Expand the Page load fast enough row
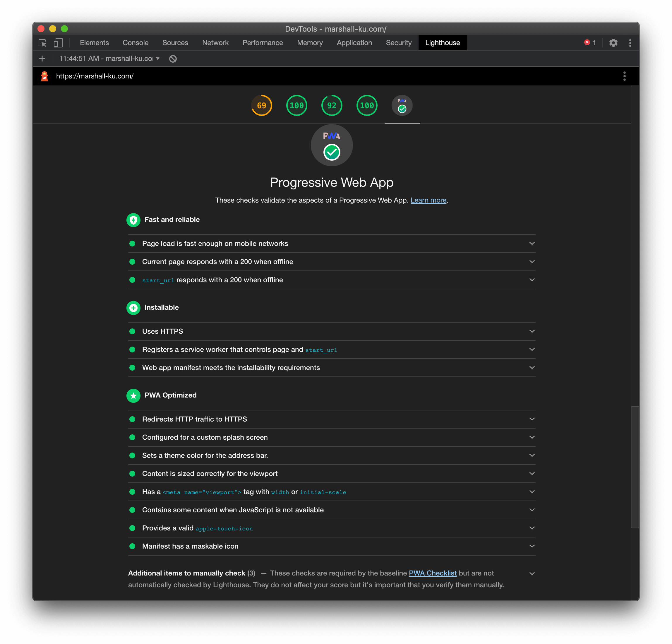Viewport: 672px width, 644px height. (x=530, y=243)
